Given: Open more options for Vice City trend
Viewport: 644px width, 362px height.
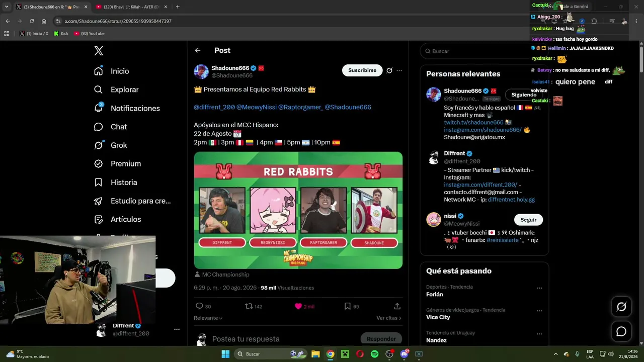Looking at the screenshot, I should tap(539, 312).
